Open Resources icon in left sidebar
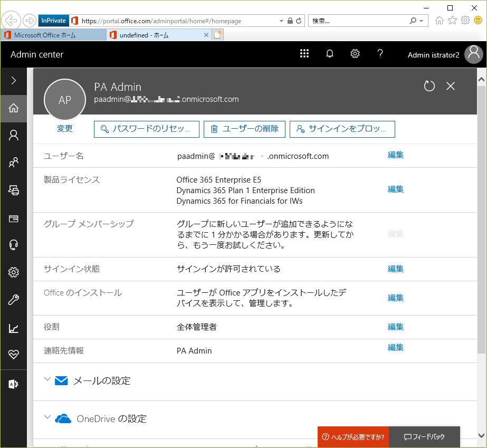Image resolution: width=487 pixels, height=448 pixels. click(x=13, y=190)
